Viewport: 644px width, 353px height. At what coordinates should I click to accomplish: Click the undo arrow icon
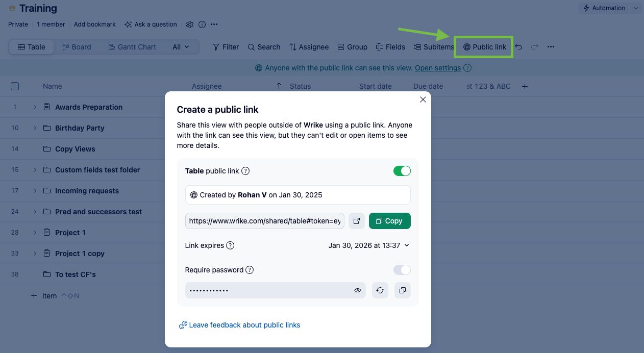pyautogui.click(x=518, y=47)
